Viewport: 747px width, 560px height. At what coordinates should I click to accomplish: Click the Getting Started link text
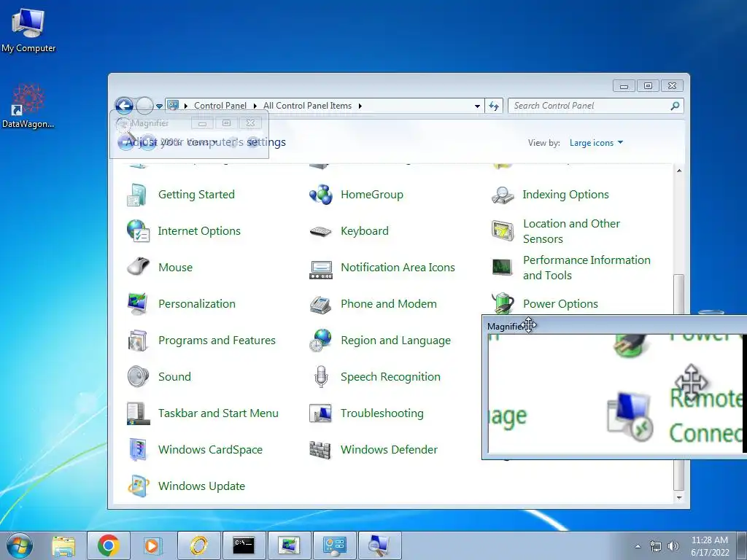click(196, 195)
